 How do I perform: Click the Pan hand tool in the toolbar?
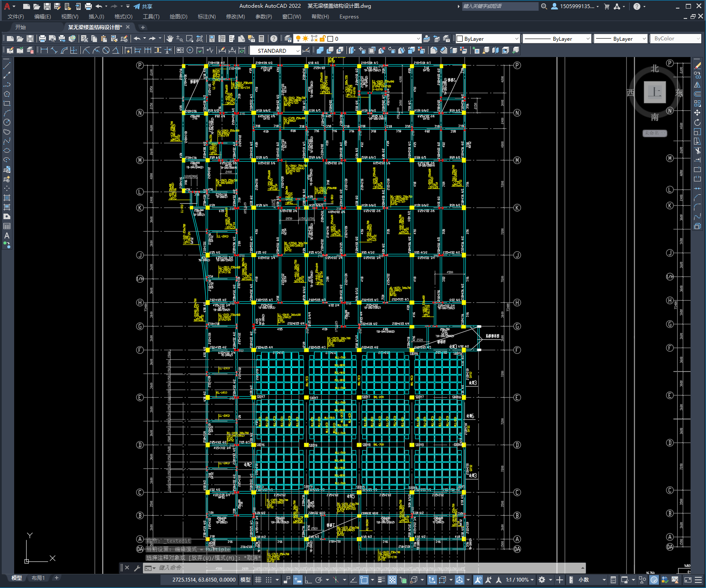point(170,39)
